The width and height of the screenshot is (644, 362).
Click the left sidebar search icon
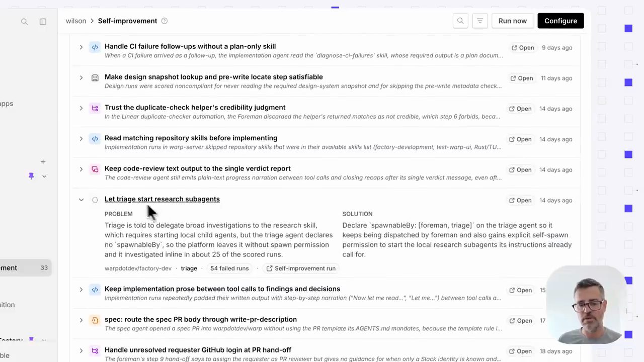coord(24,22)
